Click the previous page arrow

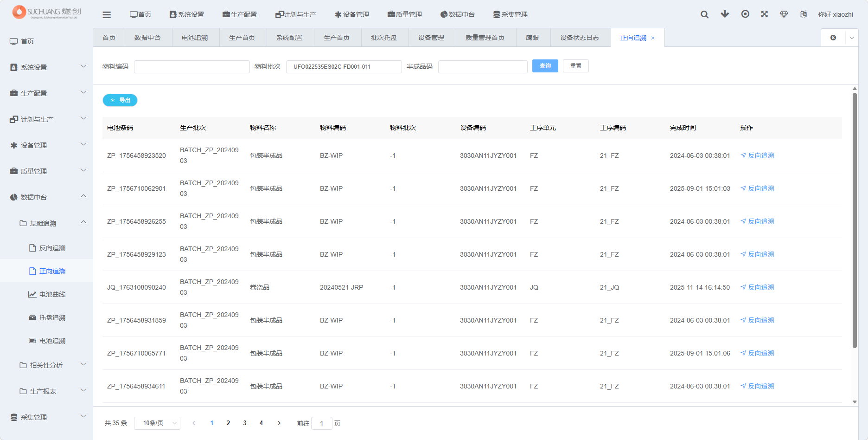194,423
